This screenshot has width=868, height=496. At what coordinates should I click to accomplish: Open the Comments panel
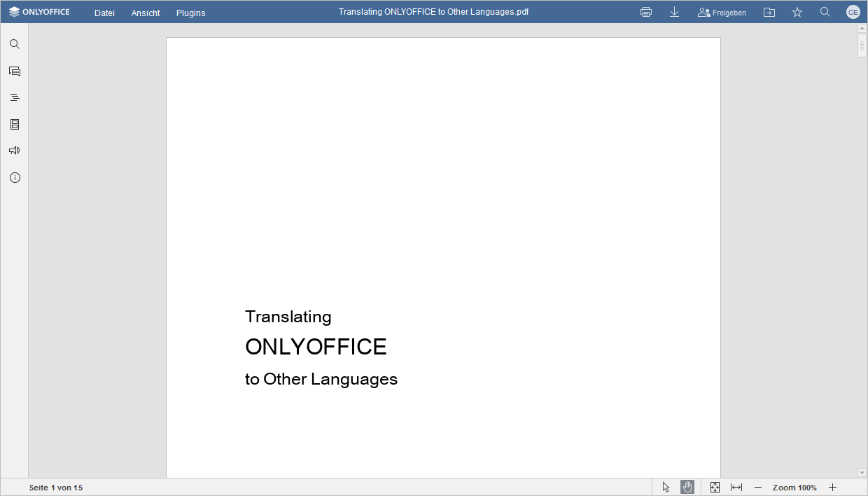coord(14,71)
